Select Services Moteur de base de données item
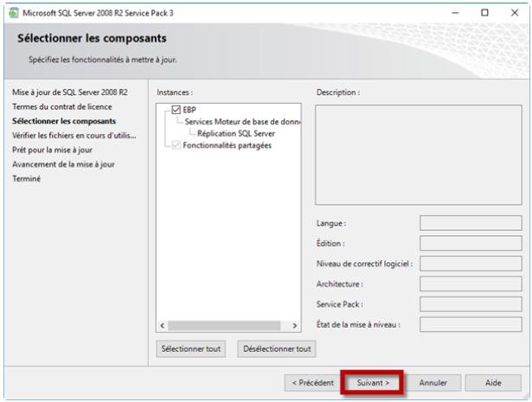532x402 pixels. point(242,122)
